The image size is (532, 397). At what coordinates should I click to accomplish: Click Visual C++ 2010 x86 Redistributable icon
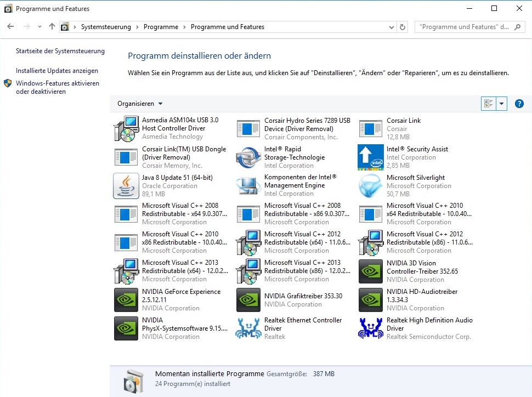126,242
